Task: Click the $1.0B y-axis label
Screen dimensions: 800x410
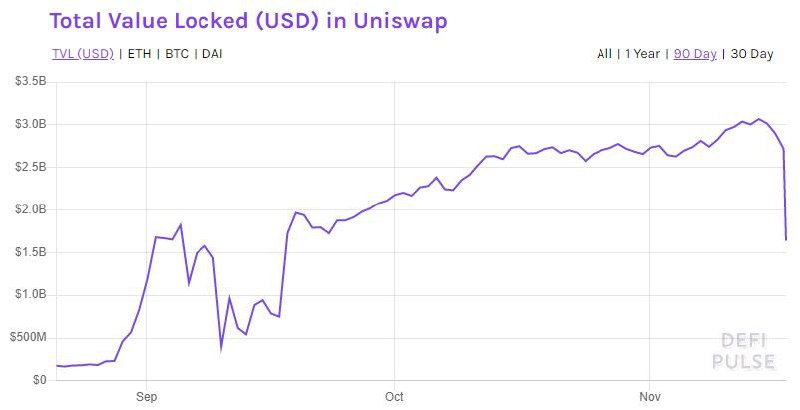Action: (30, 295)
